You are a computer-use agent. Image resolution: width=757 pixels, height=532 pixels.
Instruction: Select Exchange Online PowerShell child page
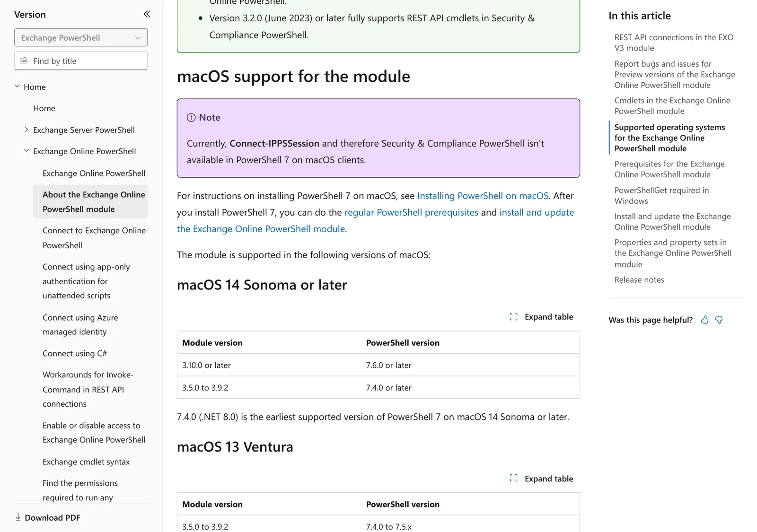point(94,173)
